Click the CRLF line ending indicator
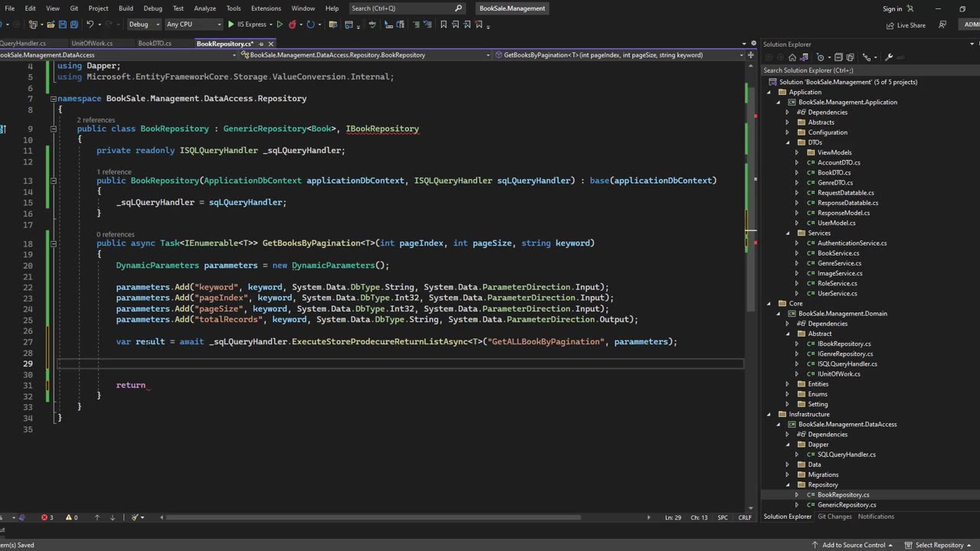This screenshot has width=980, height=551. point(744,517)
